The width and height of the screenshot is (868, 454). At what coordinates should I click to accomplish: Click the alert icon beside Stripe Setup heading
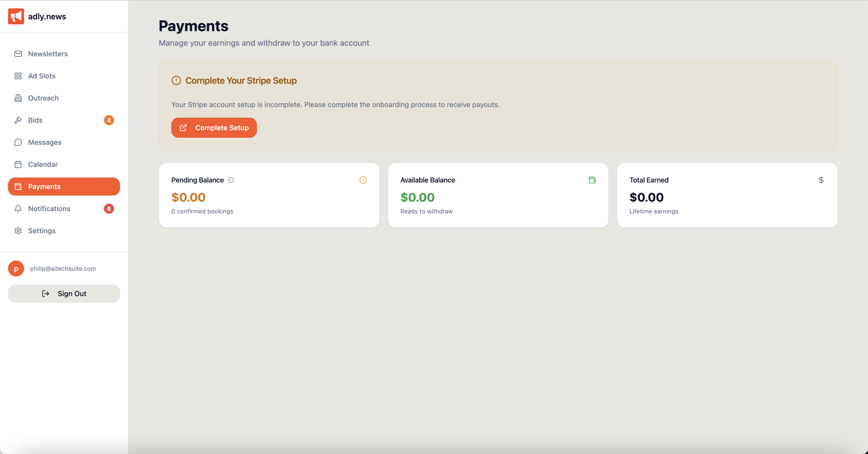(x=176, y=81)
